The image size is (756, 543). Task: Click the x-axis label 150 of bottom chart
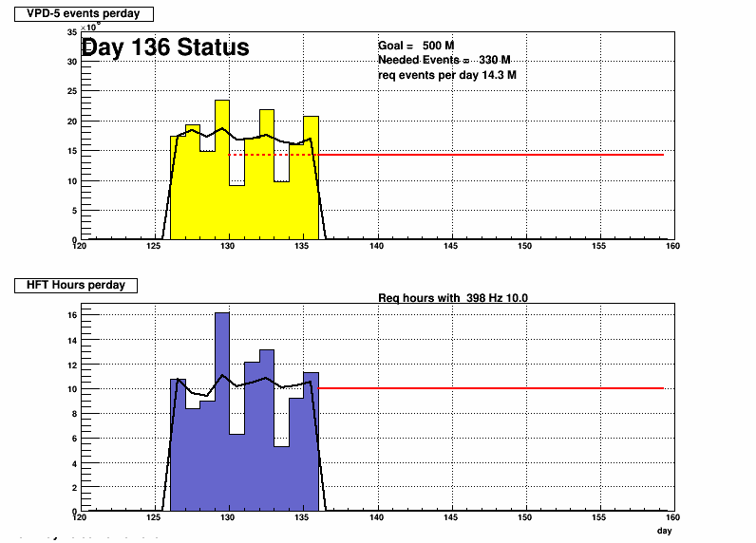524,517
